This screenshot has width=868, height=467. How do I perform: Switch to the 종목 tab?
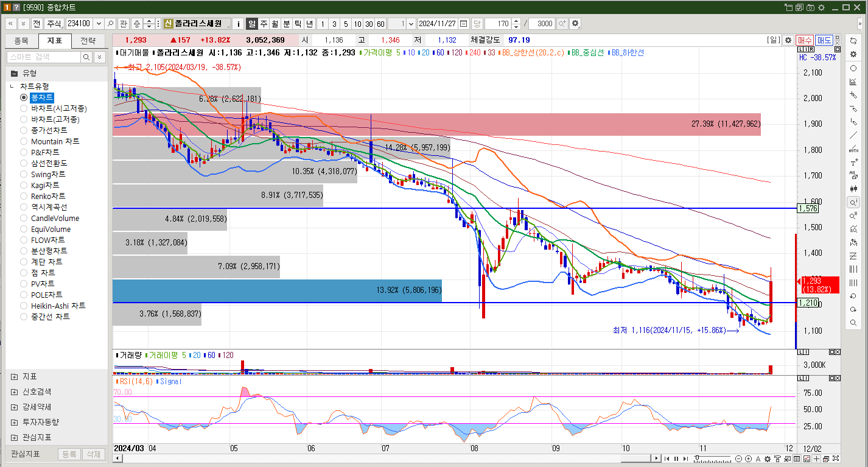point(21,41)
